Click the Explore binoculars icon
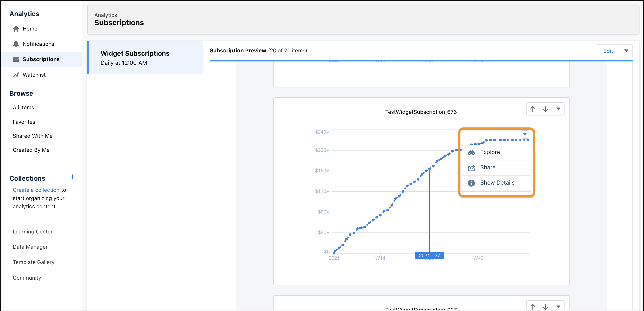Image resolution: width=644 pixels, height=311 pixels. (471, 152)
